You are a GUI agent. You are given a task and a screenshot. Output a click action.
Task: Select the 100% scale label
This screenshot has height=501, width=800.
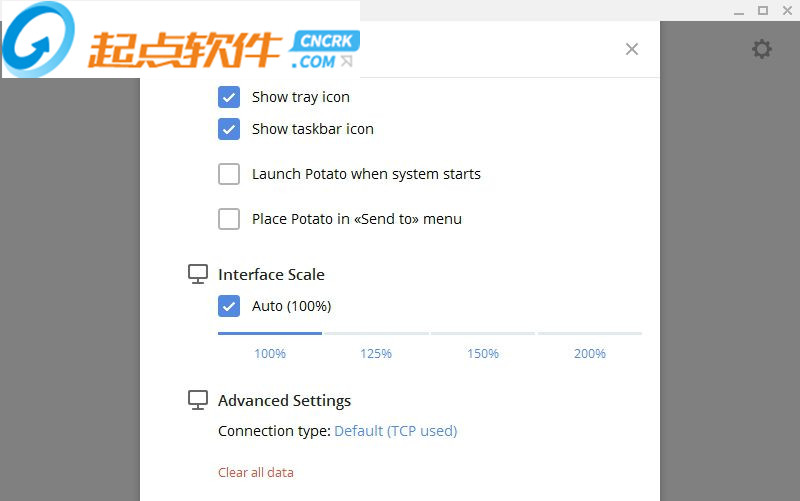click(270, 354)
